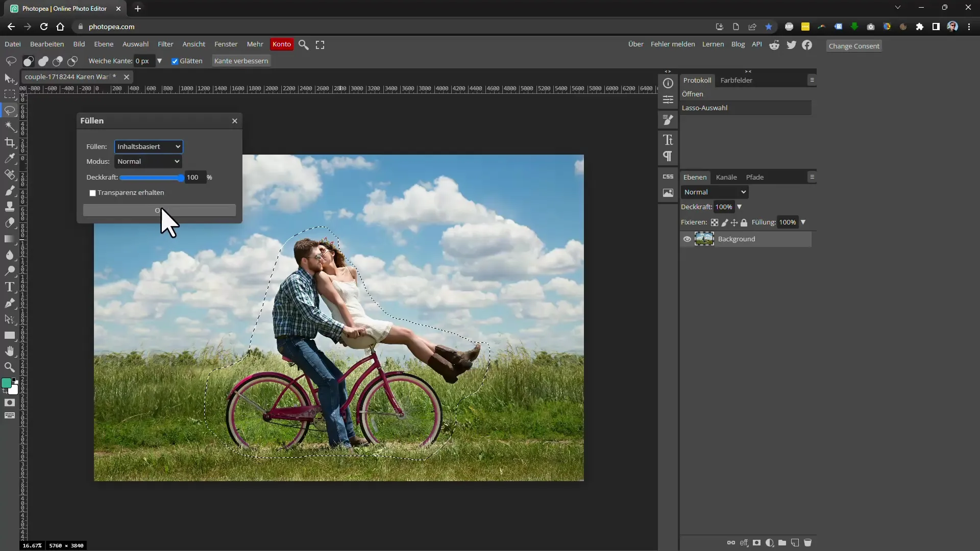Click OK button in Füllen dialog
The height and width of the screenshot is (551, 980).
tap(160, 211)
